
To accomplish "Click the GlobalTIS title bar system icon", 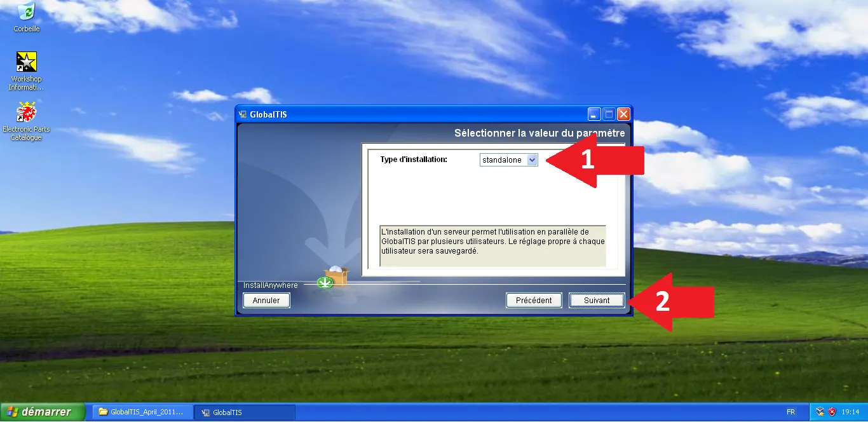I will pos(242,114).
